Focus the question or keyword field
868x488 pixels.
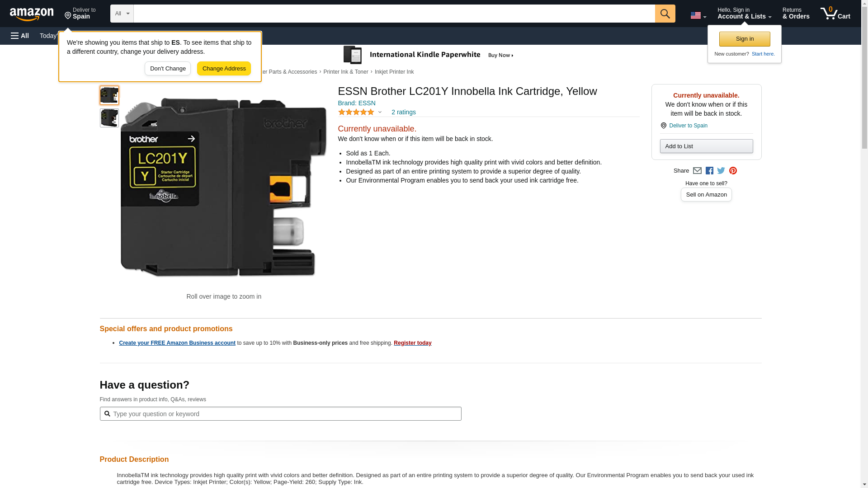point(280,413)
